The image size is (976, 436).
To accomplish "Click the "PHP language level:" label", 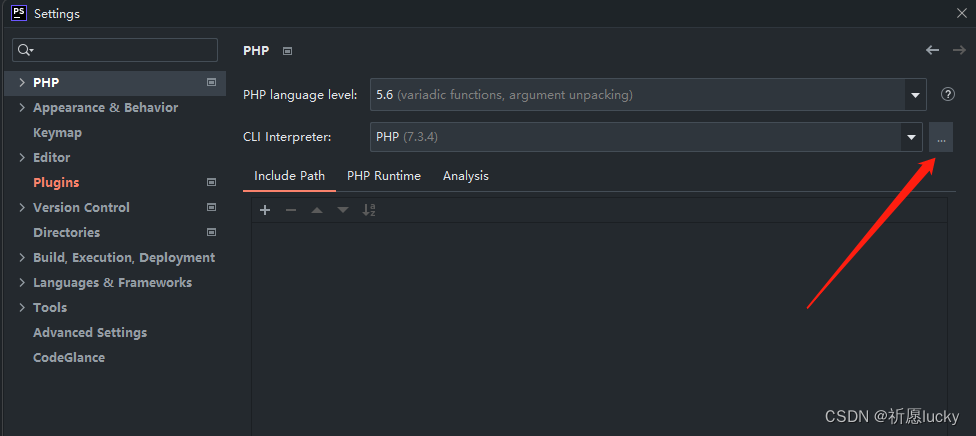I will 301,95.
